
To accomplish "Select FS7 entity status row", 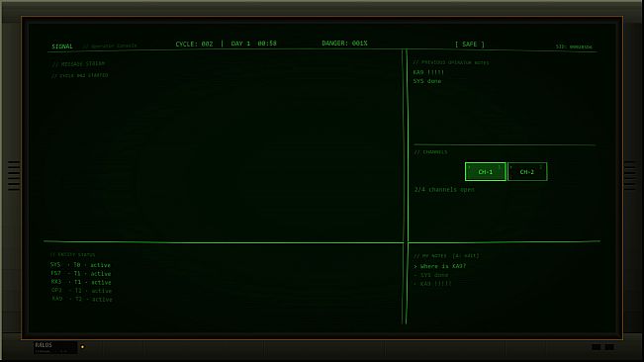I will [x=81, y=274].
